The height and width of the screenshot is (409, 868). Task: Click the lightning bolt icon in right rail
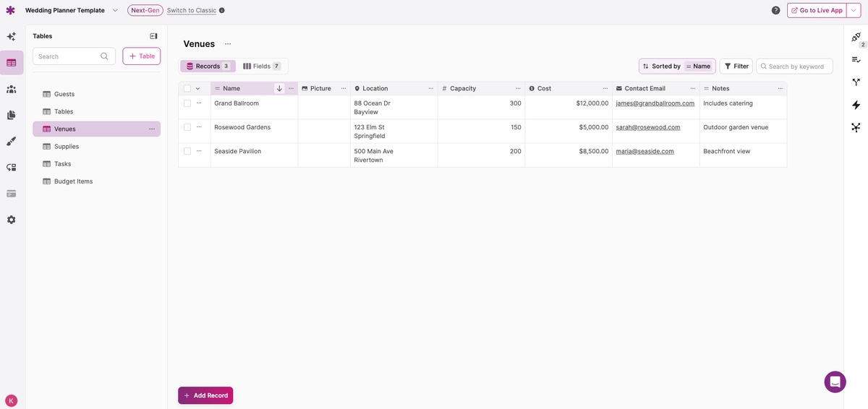856,105
